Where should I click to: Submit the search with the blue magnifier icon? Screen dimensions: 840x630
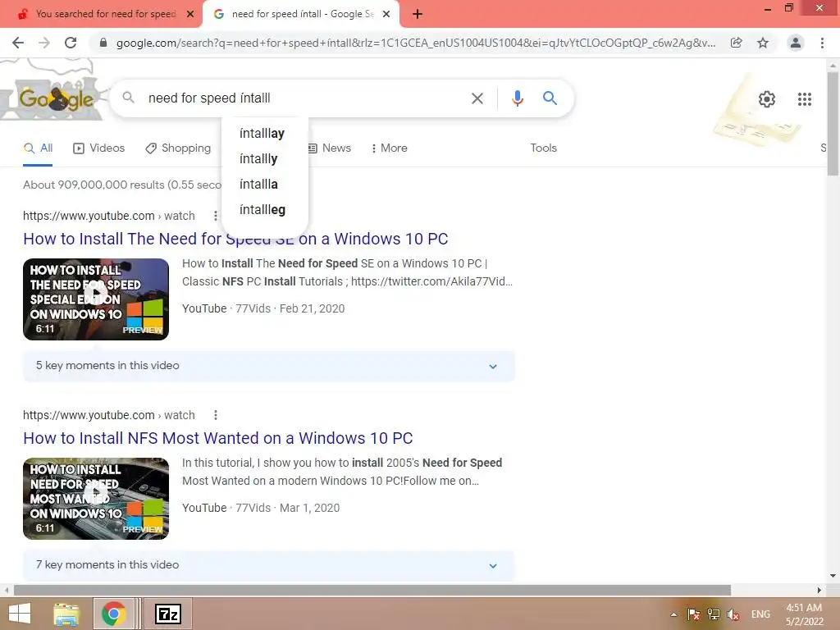point(550,98)
